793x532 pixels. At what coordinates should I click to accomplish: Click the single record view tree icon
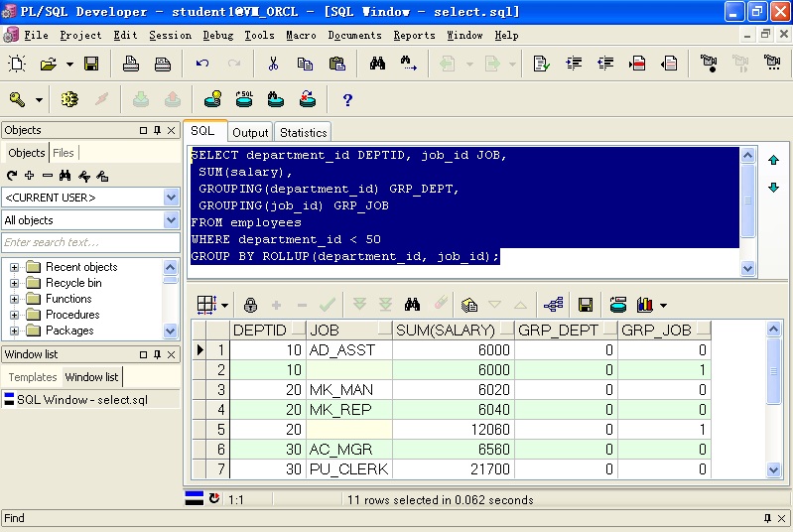(553, 305)
